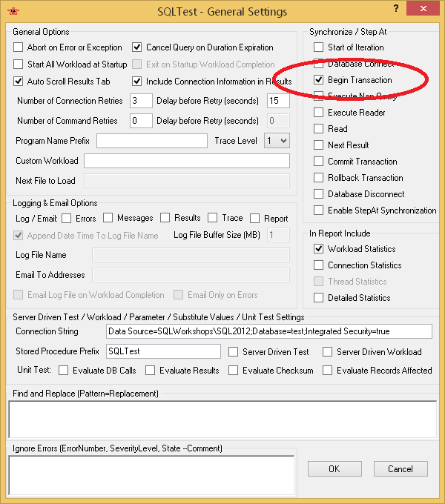Check Detailed Statistics in report
This screenshot has width=445, height=504.
pyautogui.click(x=319, y=298)
